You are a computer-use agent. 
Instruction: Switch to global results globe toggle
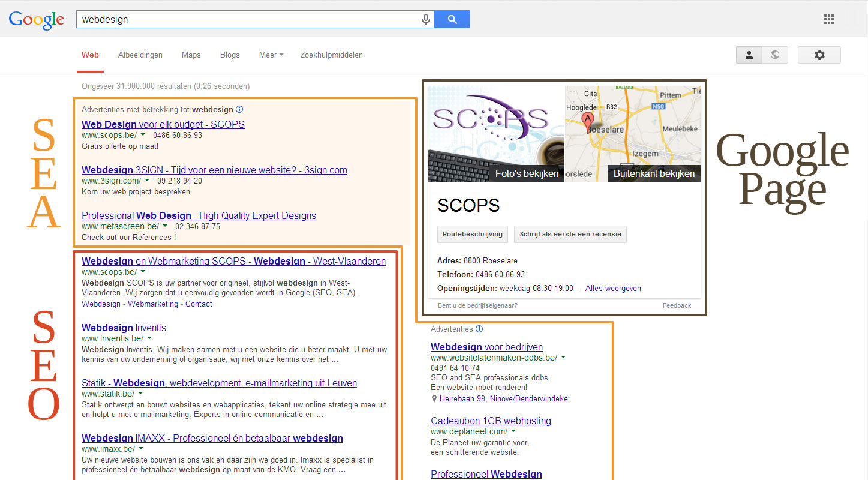[775, 55]
